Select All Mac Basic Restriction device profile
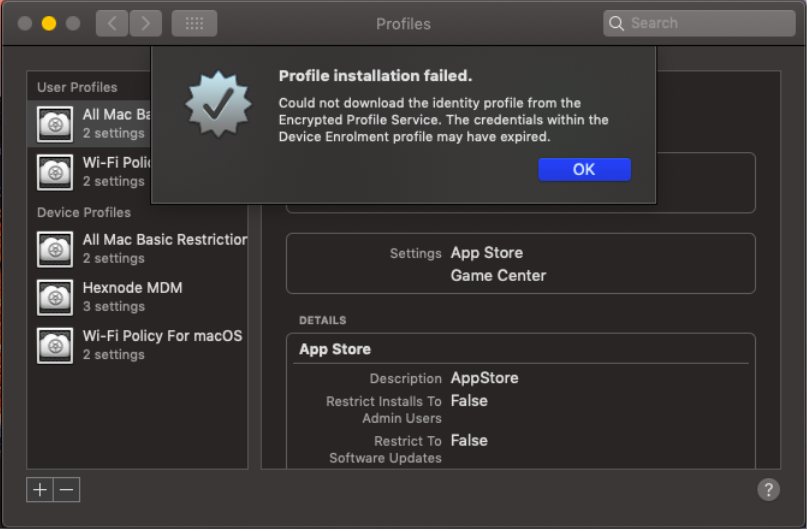This screenshot has height=531, width=807. point(137,249)
